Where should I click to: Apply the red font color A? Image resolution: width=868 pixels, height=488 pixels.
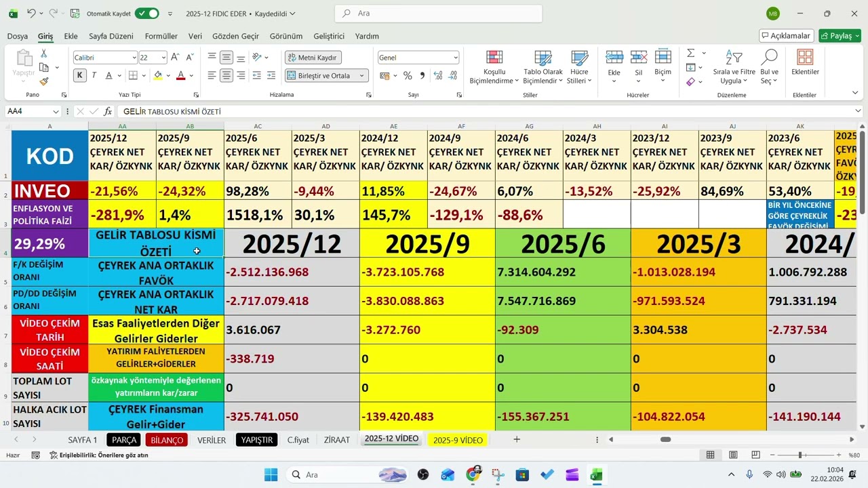(x=181, y=75)
